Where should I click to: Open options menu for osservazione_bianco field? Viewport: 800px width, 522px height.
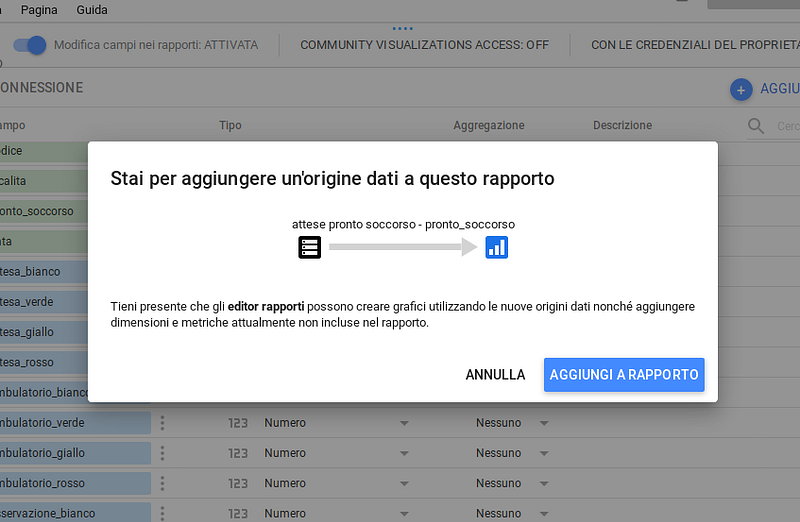pyautogui.click(x=162, y=513)
